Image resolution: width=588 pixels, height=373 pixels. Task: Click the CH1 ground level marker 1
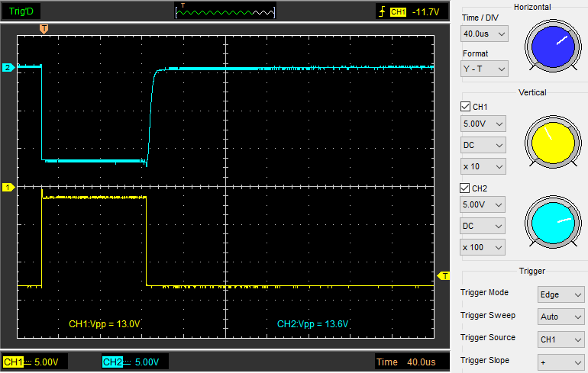click(8, 187)
